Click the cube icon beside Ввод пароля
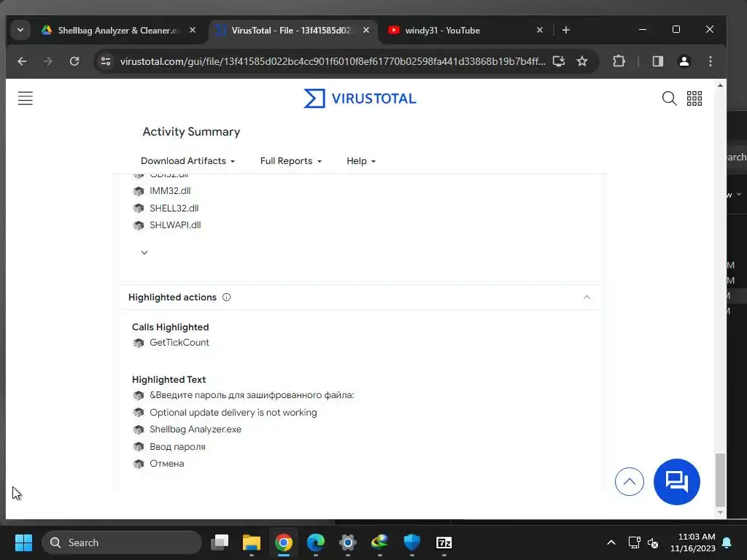Screen dimensions: 747x560 (x=139, y=447)
